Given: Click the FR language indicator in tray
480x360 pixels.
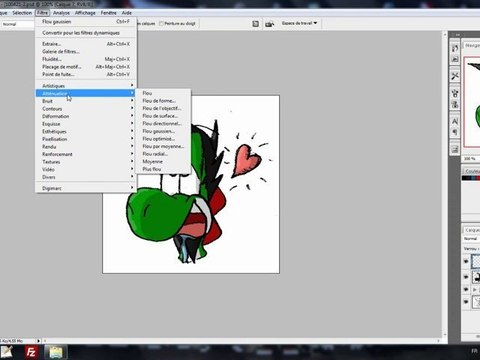Looking at the screenshot, I should click(x=474, y=351).
